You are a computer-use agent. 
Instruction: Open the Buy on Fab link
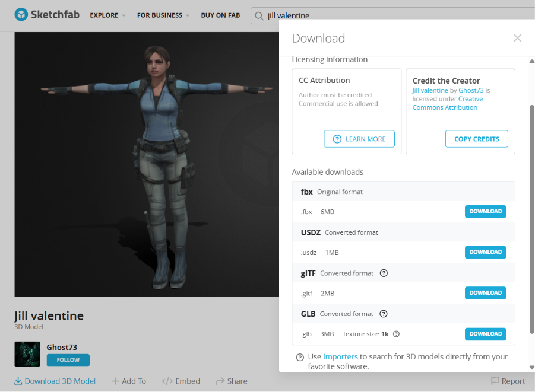(220, 15)
